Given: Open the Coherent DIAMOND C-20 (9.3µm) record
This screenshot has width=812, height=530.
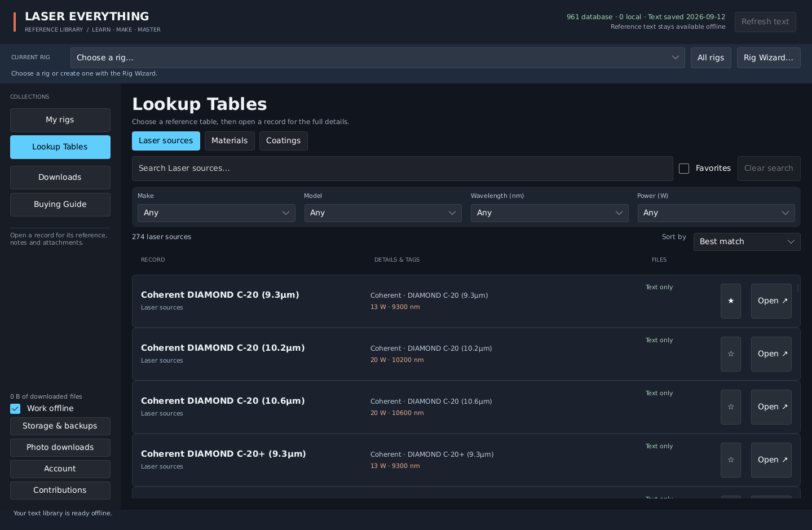Looking at the screenshot, I should tap(771, 301).
